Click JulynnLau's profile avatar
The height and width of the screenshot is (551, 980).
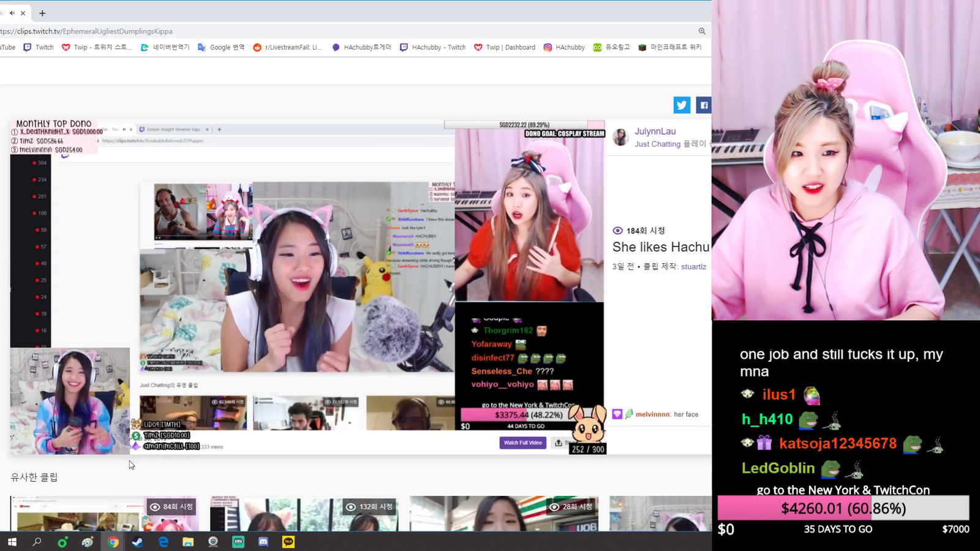click(x=620, y=137)
